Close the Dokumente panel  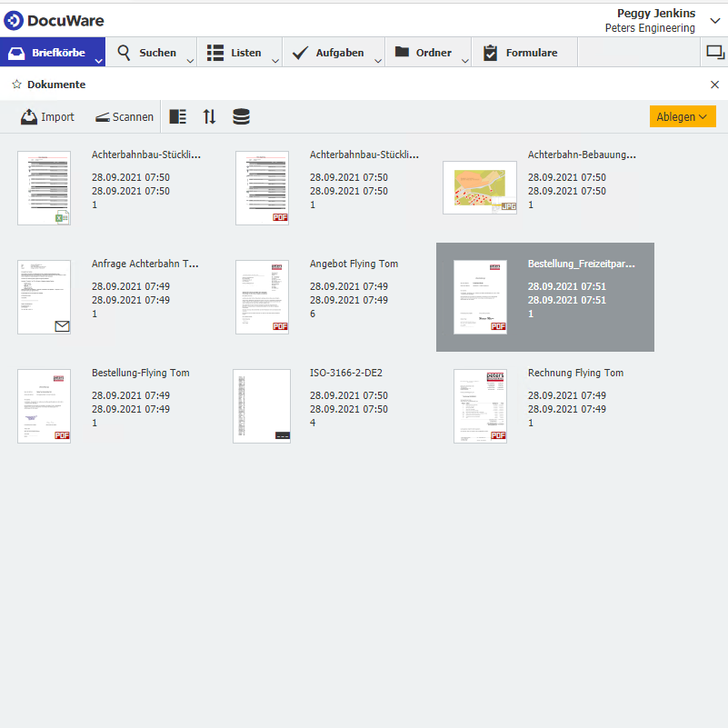tap(714, 85)
